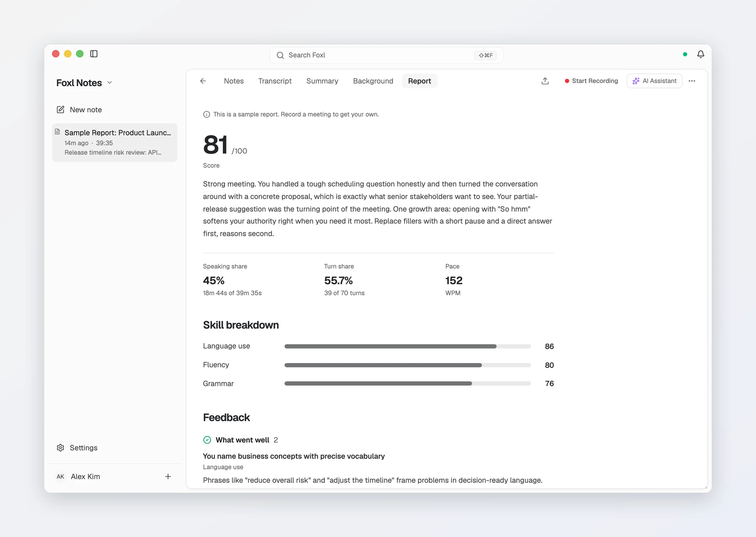The height and width of the screenshot is (537, 756).
Task: Open the Transcript tab
Action: pos(275,81)
